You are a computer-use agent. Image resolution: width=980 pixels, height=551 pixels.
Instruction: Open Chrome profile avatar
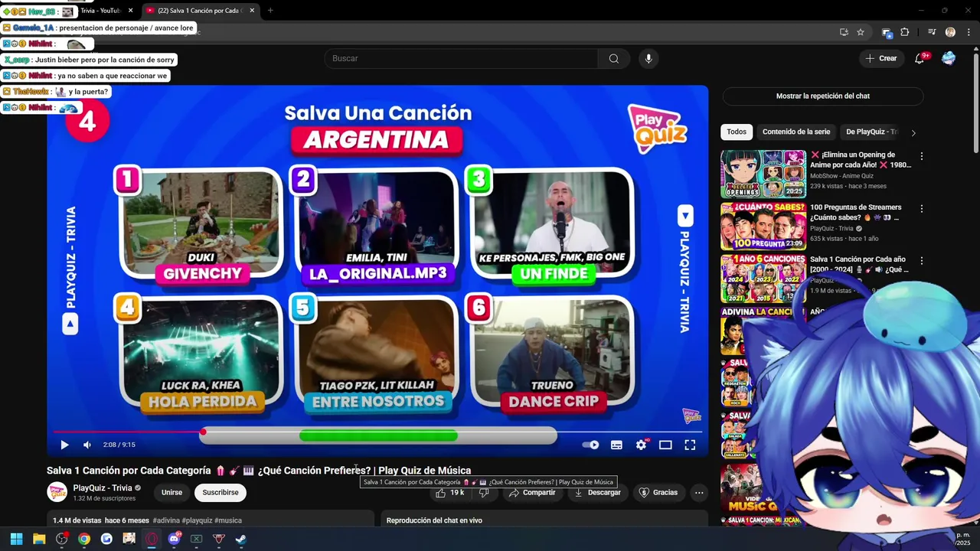tap(950, 32)
